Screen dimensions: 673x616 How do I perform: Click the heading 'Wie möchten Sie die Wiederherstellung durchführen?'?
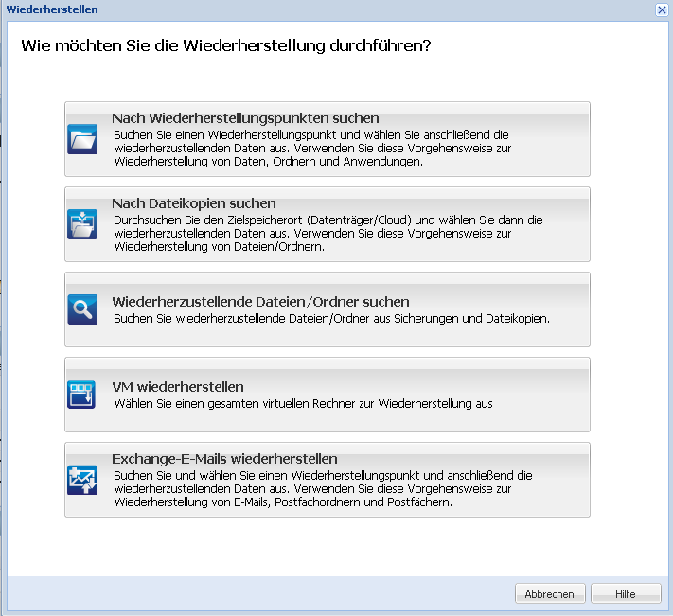pos(226,45)
